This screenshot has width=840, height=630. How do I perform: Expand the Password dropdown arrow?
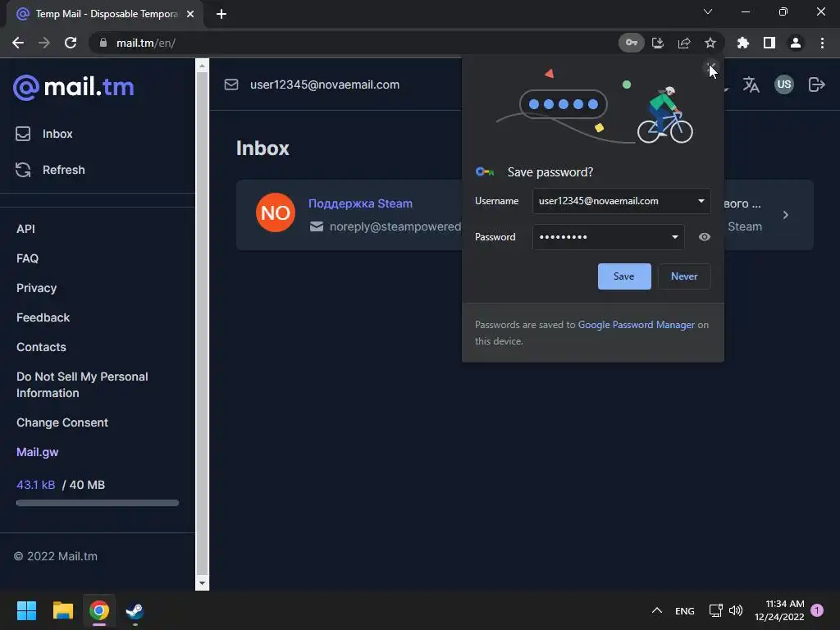[x=674, y=237]
